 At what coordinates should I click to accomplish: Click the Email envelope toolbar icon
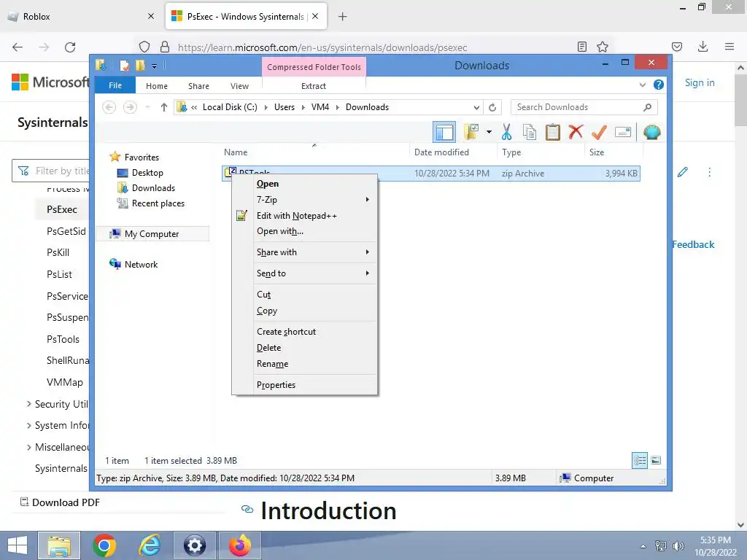pos(623,132)
